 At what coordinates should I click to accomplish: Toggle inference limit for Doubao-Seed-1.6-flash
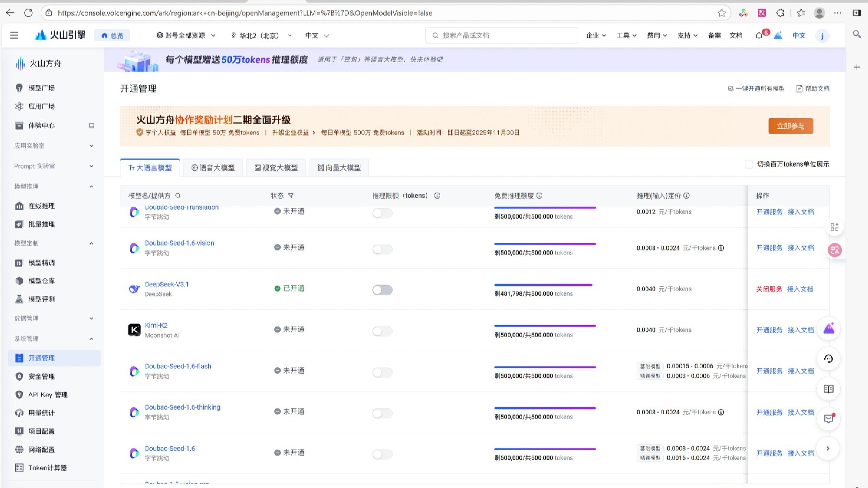pos(382,372)
